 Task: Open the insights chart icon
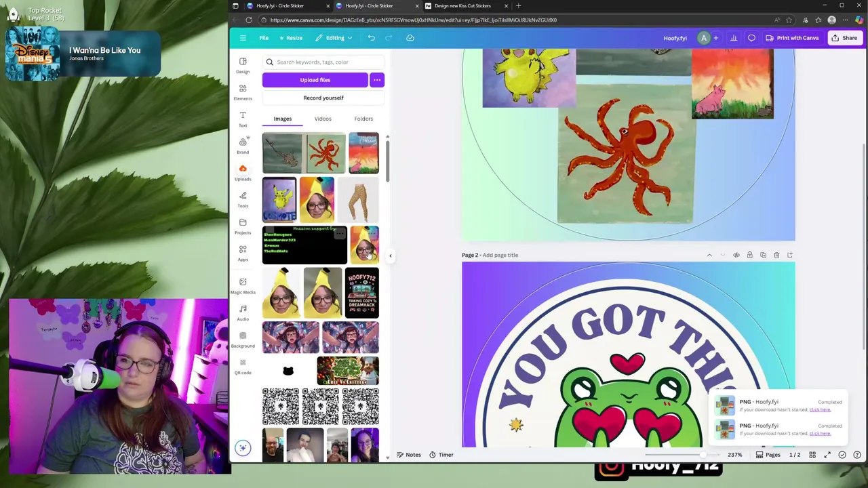tap(733, 38)
